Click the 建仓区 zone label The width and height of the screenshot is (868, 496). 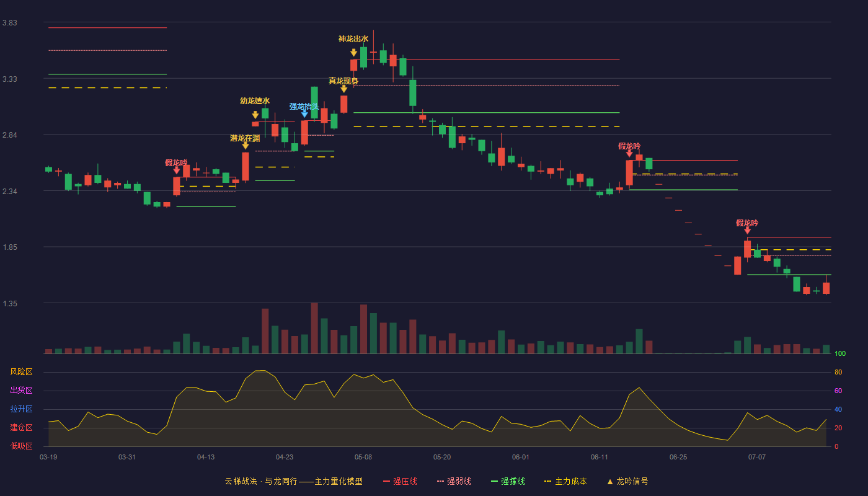22,428
